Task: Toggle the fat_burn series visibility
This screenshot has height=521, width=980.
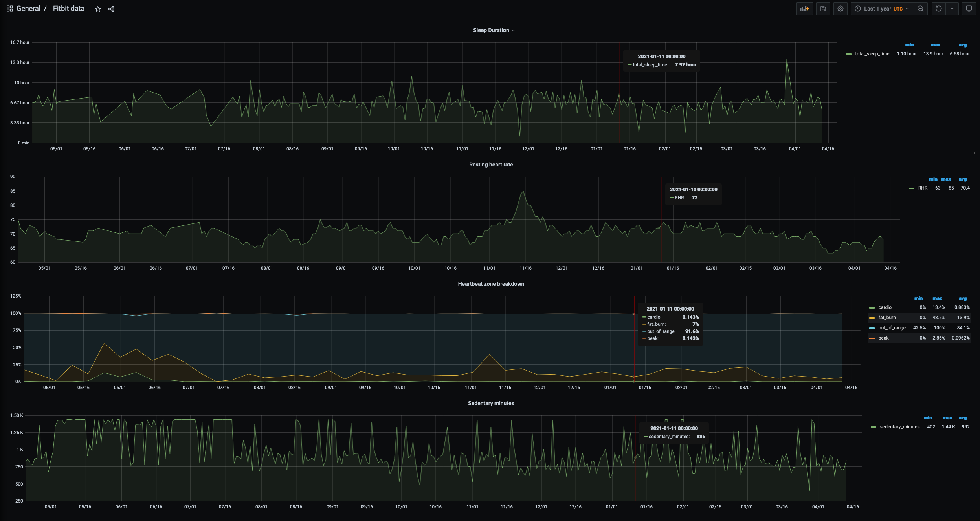Action: (887, 318)
